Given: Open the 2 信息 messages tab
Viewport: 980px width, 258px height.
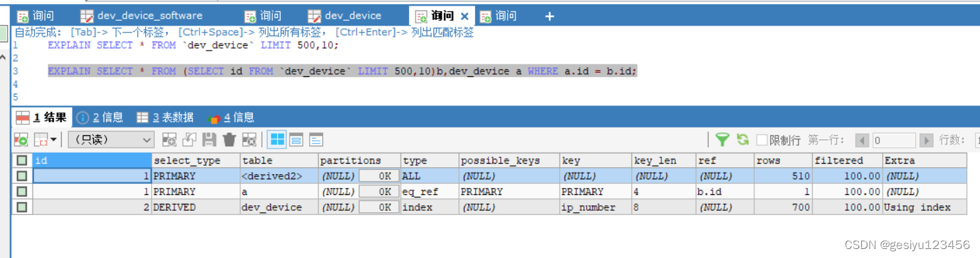Looking at the screenshot, I should [x=99, y=117].
